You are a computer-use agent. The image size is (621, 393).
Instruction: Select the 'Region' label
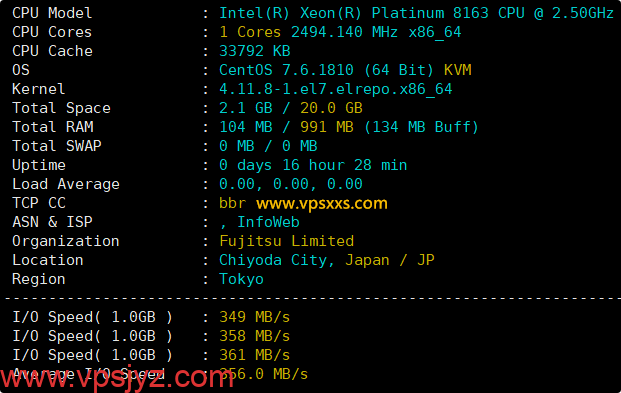tap(38, 279)
